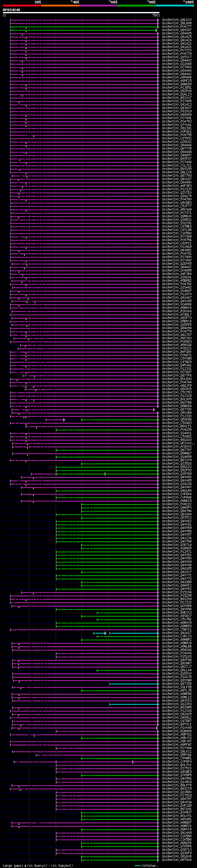197x868 pixels.
Task: Click the cyan ~100% legend segment
Action: 175,6
